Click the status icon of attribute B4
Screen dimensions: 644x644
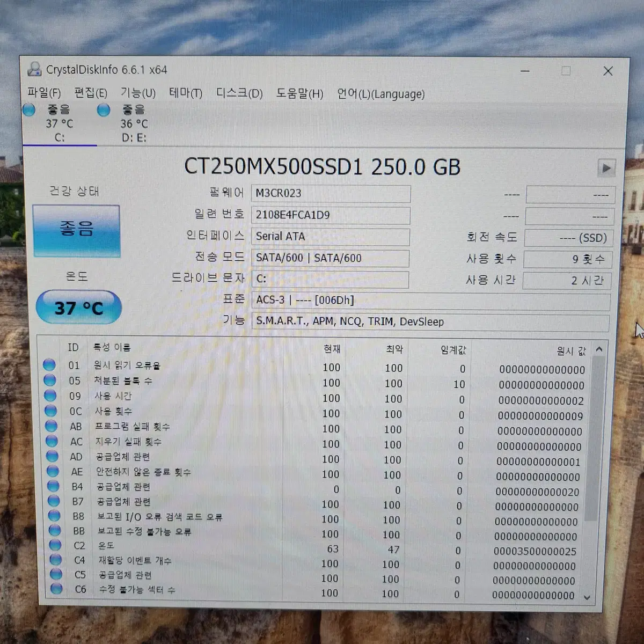click(54, 486)
